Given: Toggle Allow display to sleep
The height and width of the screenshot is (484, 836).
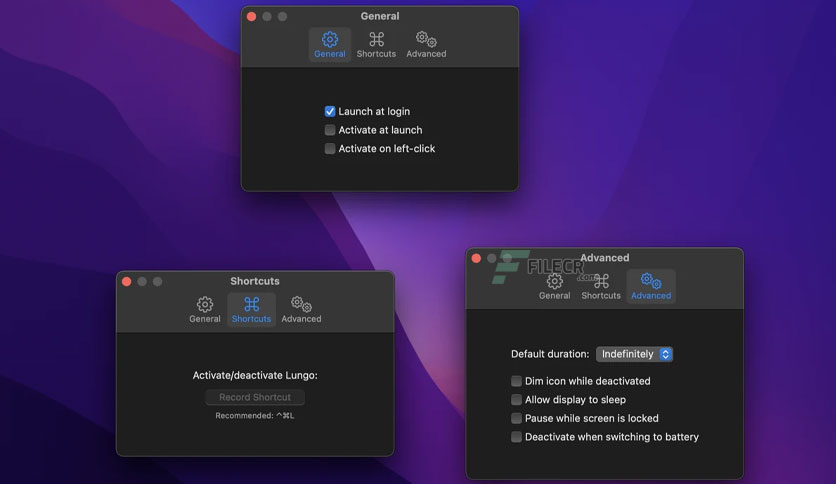Looking at the screenshot, I should (516, 400).
